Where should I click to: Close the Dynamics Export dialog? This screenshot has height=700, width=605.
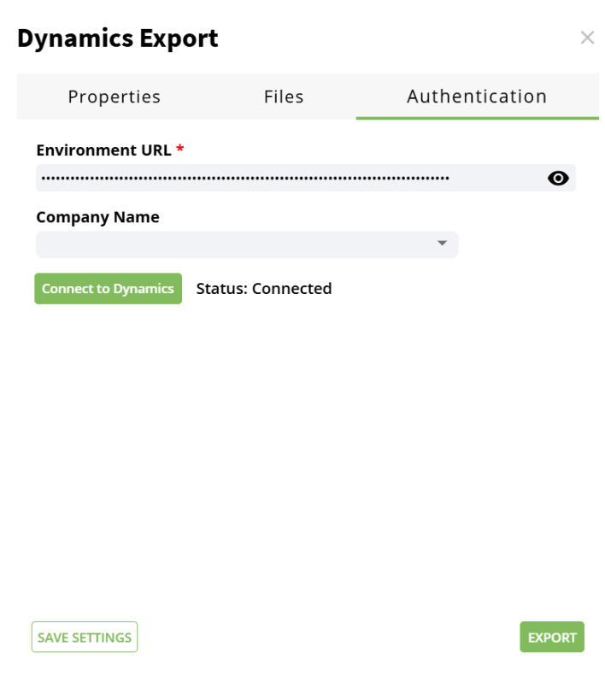(587, 38)
